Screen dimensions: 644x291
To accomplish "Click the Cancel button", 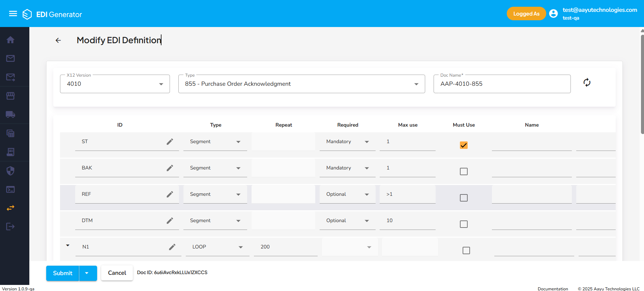I will click(x=117, y=273).
